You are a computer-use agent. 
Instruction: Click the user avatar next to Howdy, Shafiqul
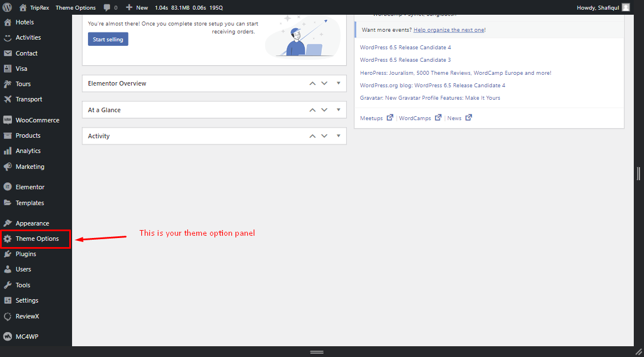pos(625,7)
